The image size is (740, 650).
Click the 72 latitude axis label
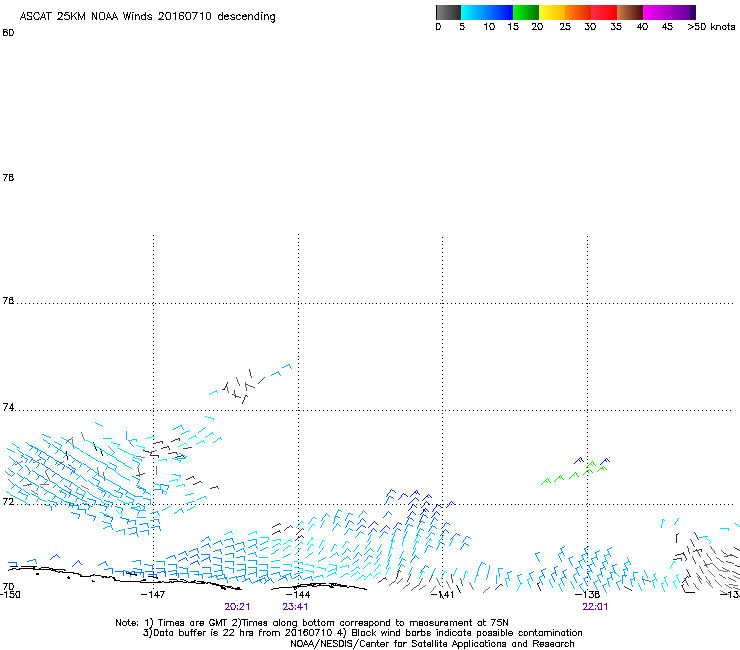8,501
